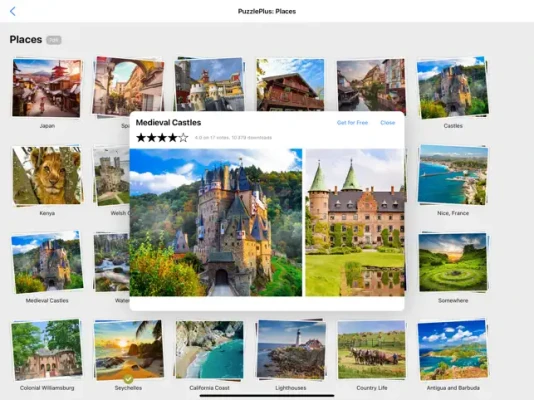The height and width of the screenshot is (400, 534).
Task: Select Colonial Williamsburg pack
Action: point(47,350)
